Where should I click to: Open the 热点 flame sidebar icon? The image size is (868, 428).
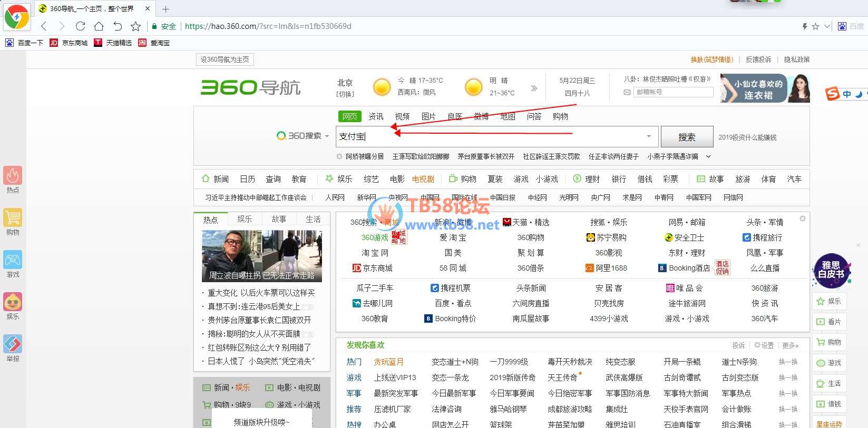[13, 176]
